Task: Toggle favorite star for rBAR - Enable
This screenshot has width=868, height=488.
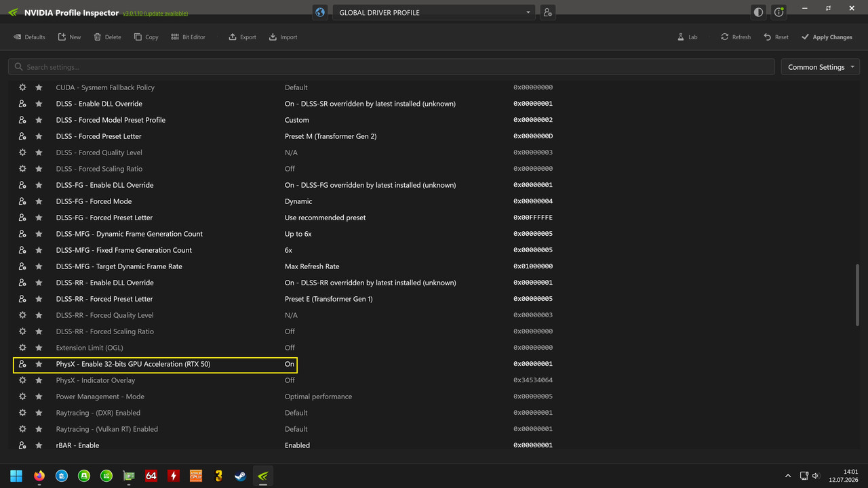Action: tap(39, 445)
